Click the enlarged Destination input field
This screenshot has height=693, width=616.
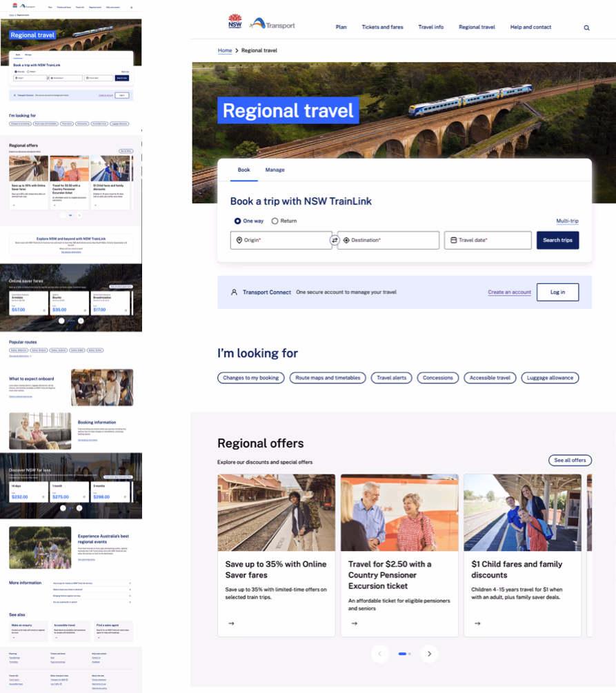(388, 240)
